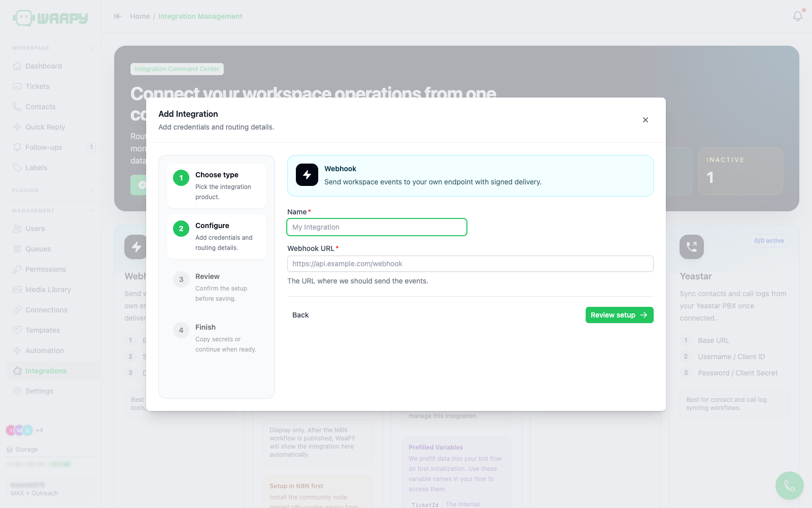Click Home breadcrumb link
The image size is (812, 508).
tap(140, 16)
